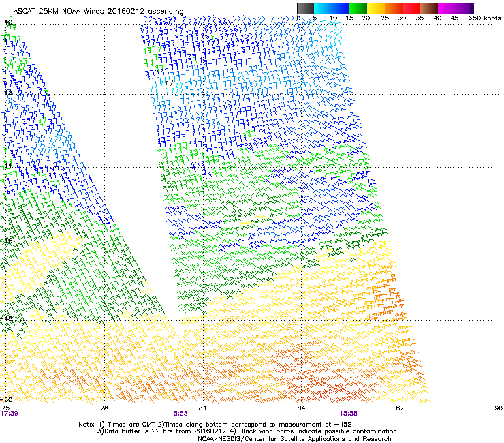
Task: Click the yellow 20-25 knots legend swatch
Action: 376,8
